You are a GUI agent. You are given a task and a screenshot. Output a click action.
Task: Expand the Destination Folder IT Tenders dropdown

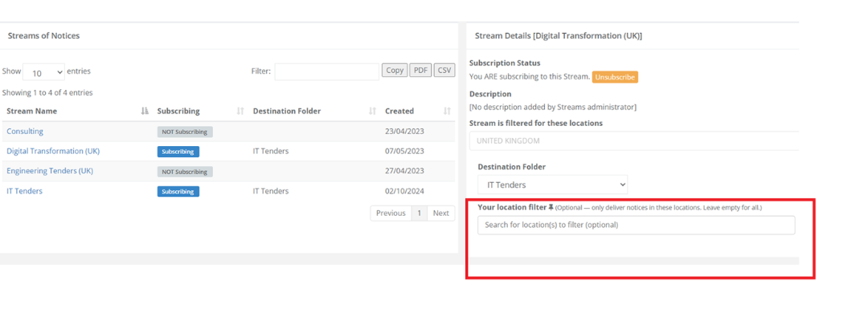pyautogui.click(x=552, y=185)
